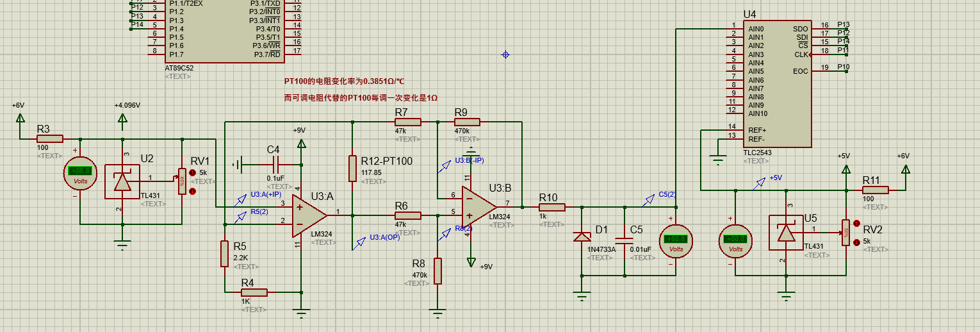Click the red note starting '而可调电阻代替'

(361, 98)
